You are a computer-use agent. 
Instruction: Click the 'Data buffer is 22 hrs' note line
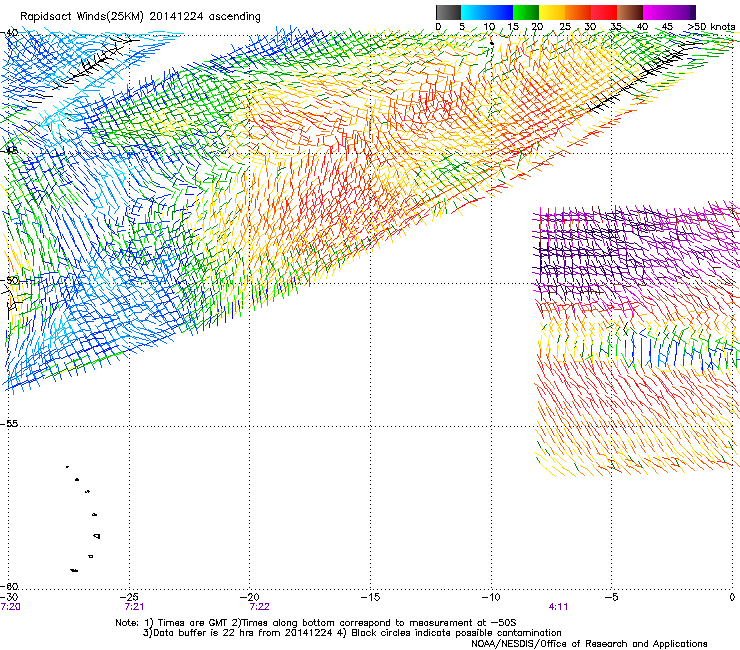352,633
